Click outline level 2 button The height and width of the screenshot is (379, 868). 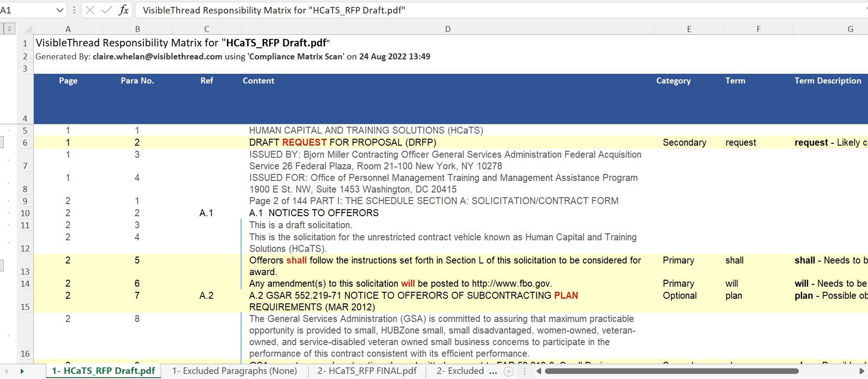[9, 29]
